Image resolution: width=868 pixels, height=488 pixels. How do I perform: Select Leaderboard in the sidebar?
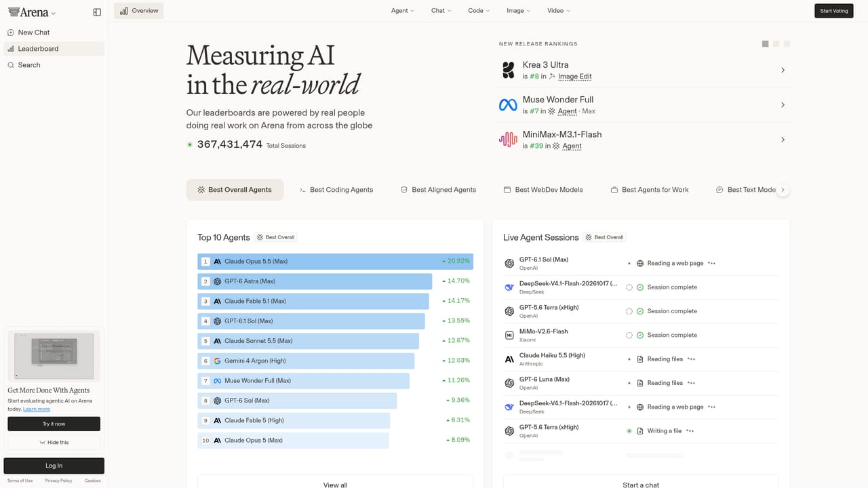click(54, 49)
